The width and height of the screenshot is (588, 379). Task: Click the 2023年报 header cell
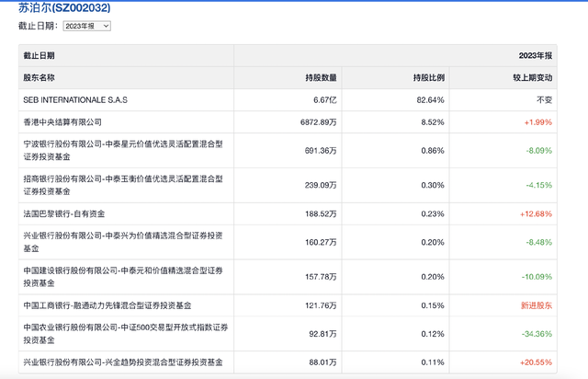coord(536,55)
